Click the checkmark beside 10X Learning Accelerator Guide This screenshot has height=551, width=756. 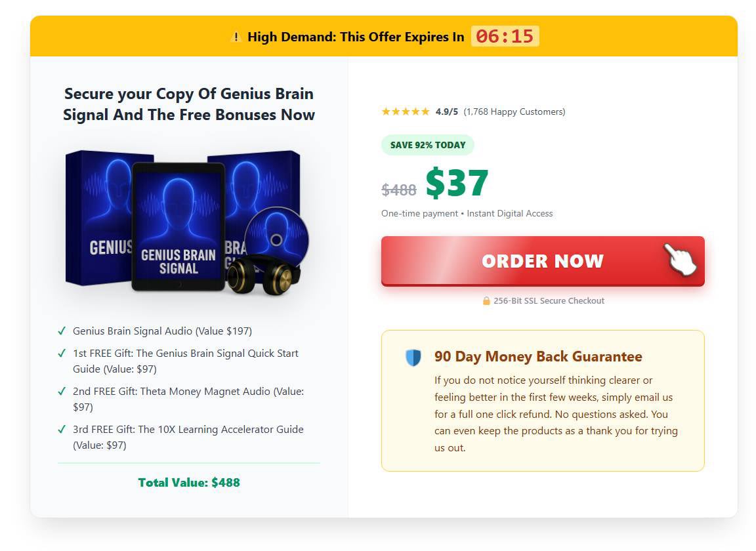(63, 429)
